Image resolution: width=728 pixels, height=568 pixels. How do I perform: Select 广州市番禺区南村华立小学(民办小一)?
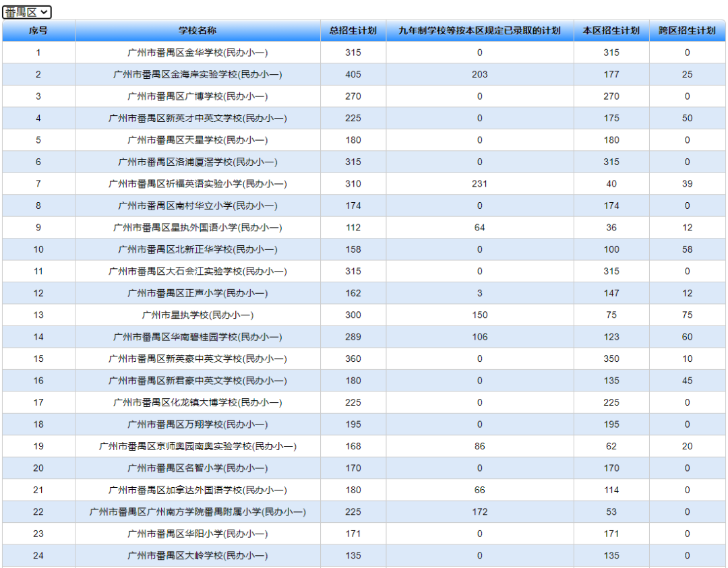[x=198, y=206]
